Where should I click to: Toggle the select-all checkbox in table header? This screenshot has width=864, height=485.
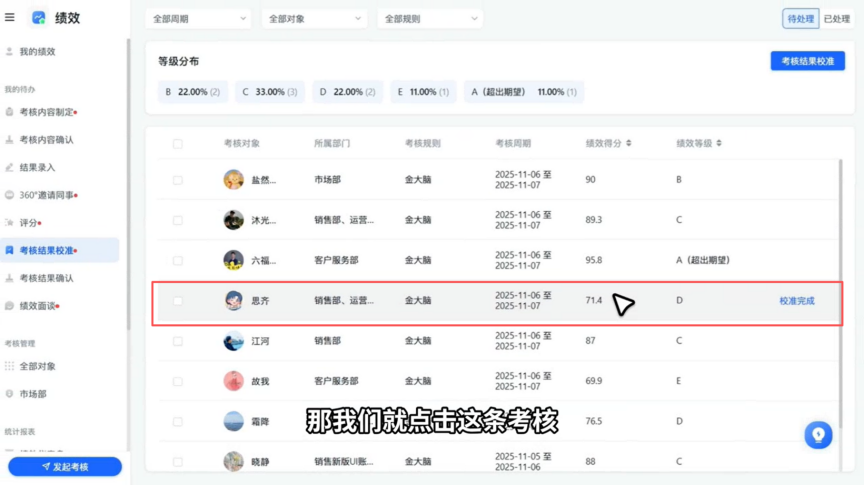coord(177,144)
